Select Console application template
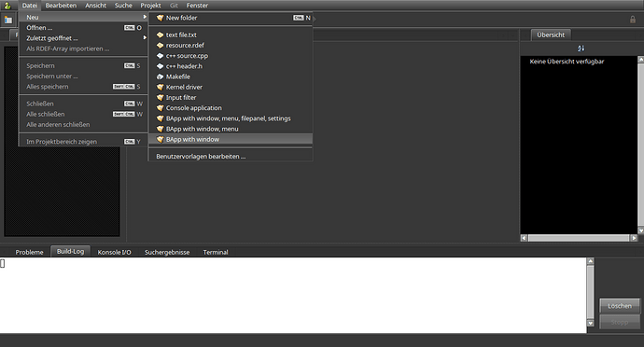The image size is (644, 347). click(x=231, y=108)
